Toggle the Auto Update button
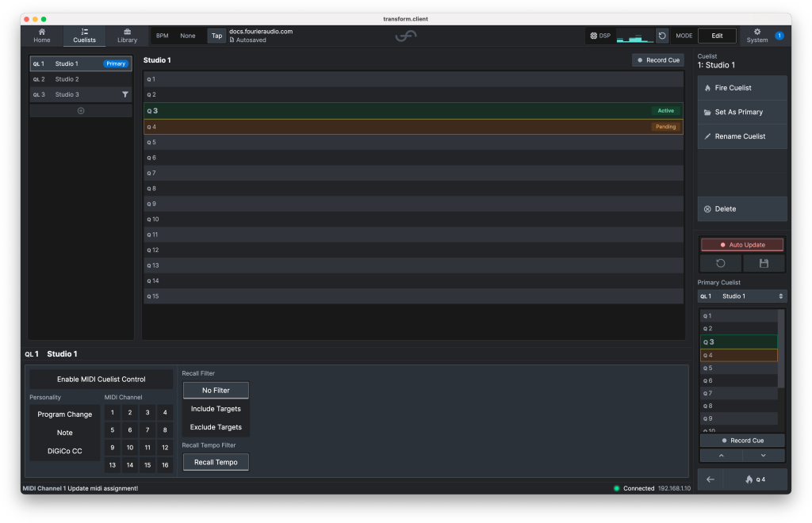 pos(742,245)
